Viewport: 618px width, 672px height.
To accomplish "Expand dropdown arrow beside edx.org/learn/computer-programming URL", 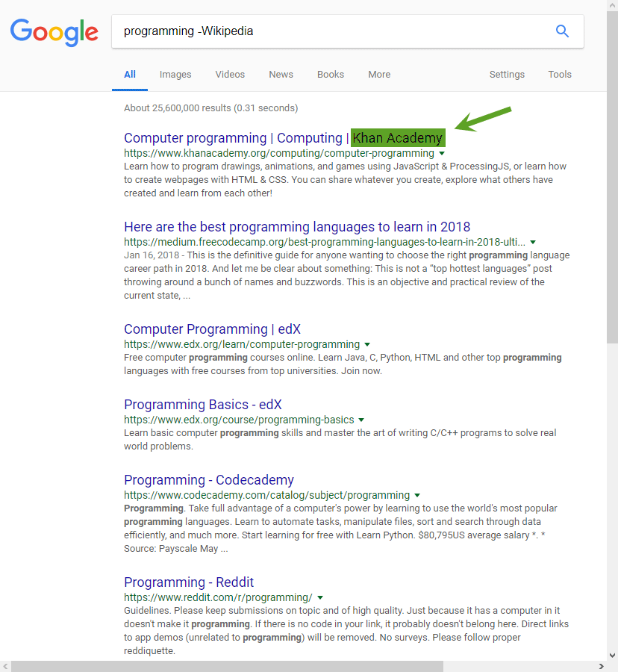I will coord(367,344).
